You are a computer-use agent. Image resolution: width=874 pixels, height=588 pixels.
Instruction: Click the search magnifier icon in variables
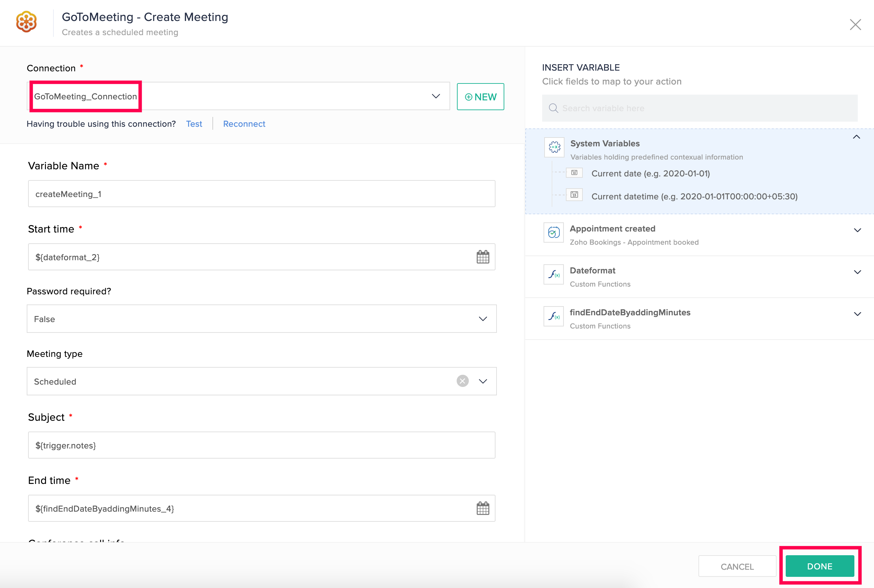(553, 108)
